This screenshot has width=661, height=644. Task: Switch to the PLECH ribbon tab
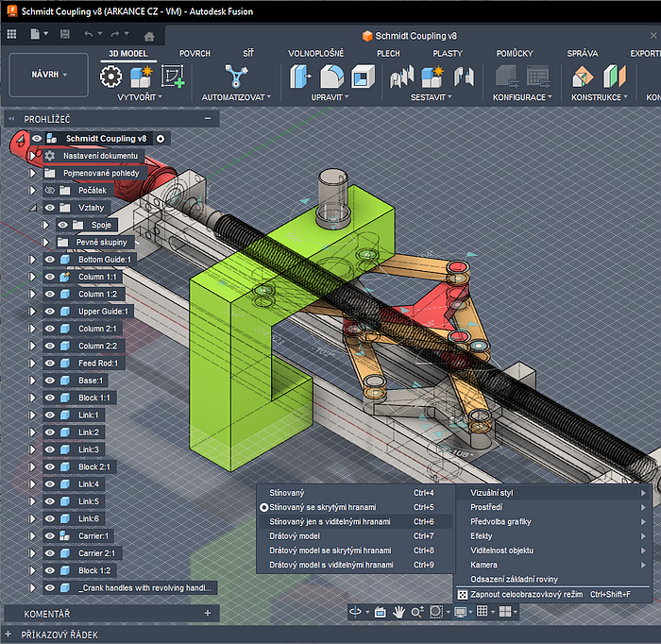click(x=387, y=54)
